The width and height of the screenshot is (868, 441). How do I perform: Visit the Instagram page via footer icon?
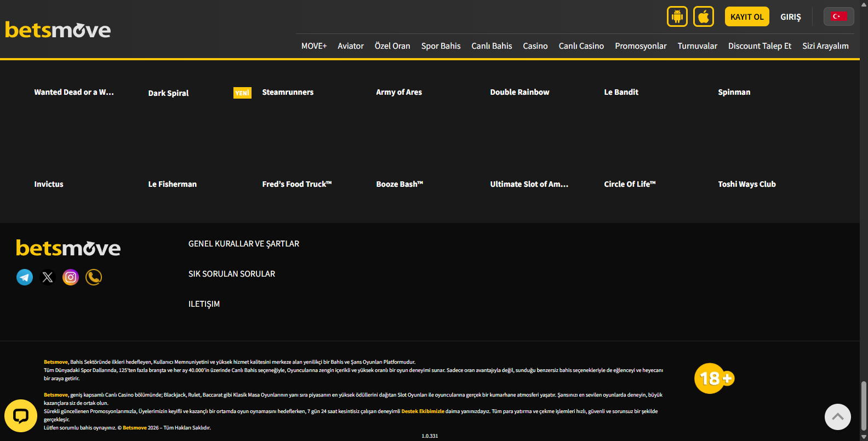[71, 277]
